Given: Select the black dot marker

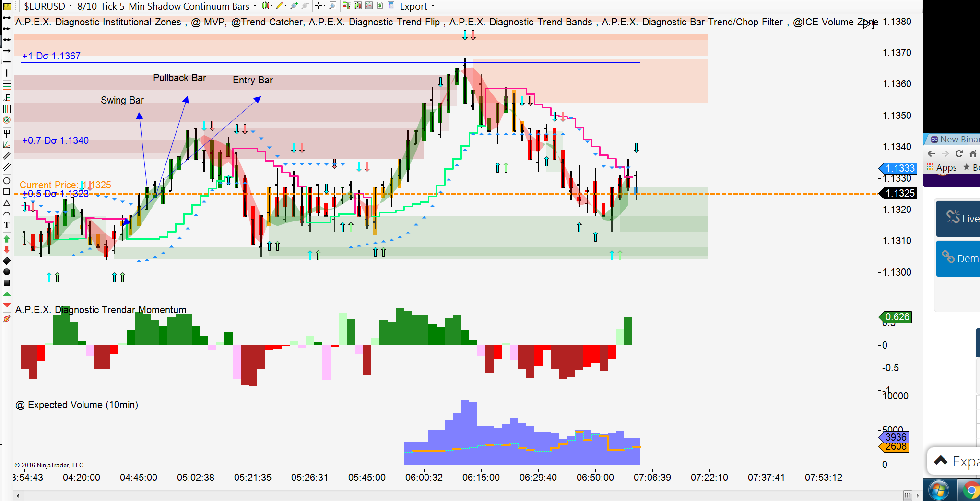Looking at the screenshot, I should tap(7, 272).
